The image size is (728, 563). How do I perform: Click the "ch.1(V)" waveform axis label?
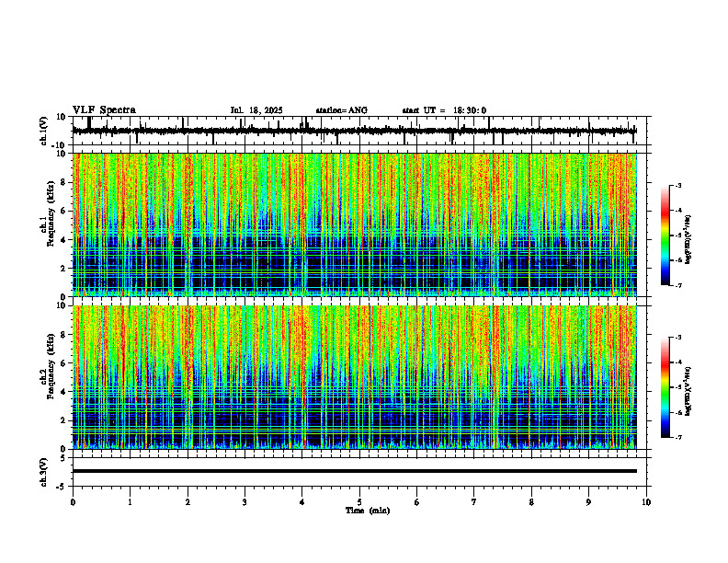pos(44,131)
